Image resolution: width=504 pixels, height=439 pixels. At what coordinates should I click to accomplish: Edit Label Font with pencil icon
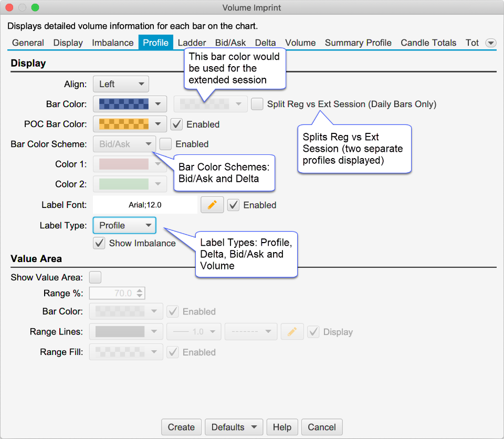212,205
